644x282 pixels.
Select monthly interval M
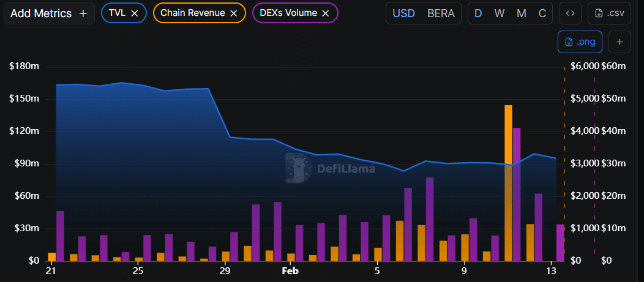click(522, 13)
